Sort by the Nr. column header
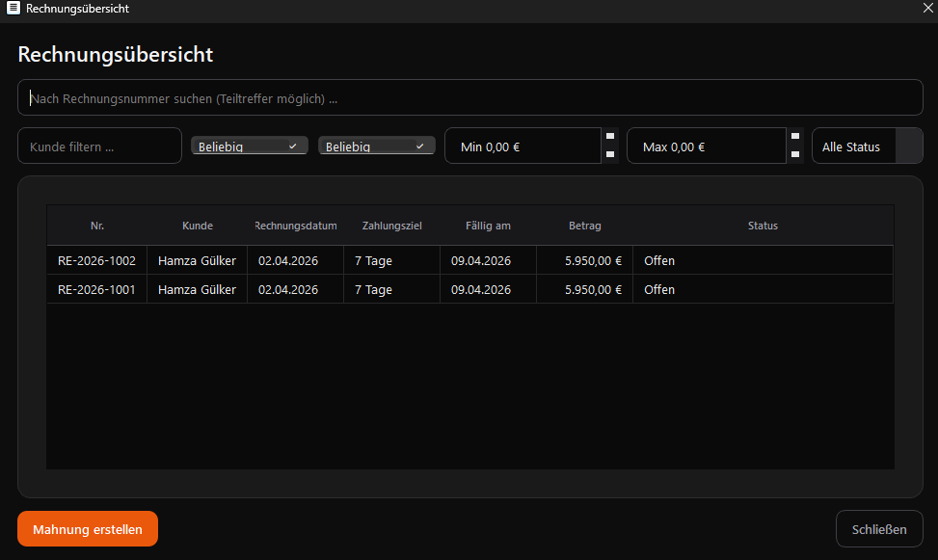The width and height of the screenshot is (938, 560). [x=97, y=226]
